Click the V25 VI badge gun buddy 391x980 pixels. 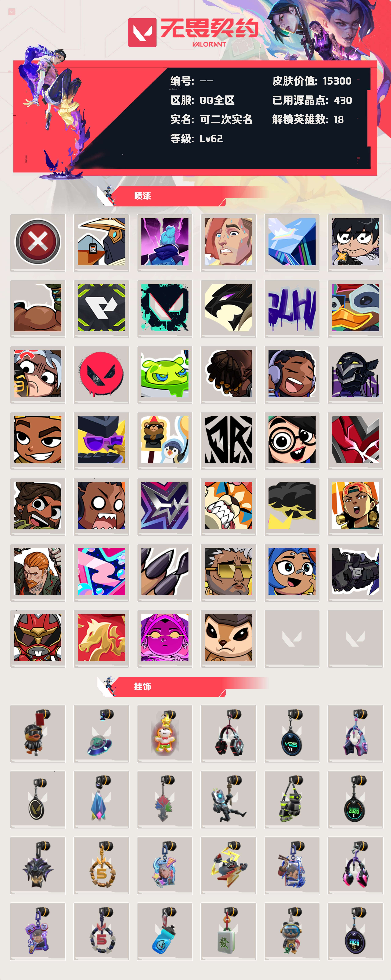292,733
